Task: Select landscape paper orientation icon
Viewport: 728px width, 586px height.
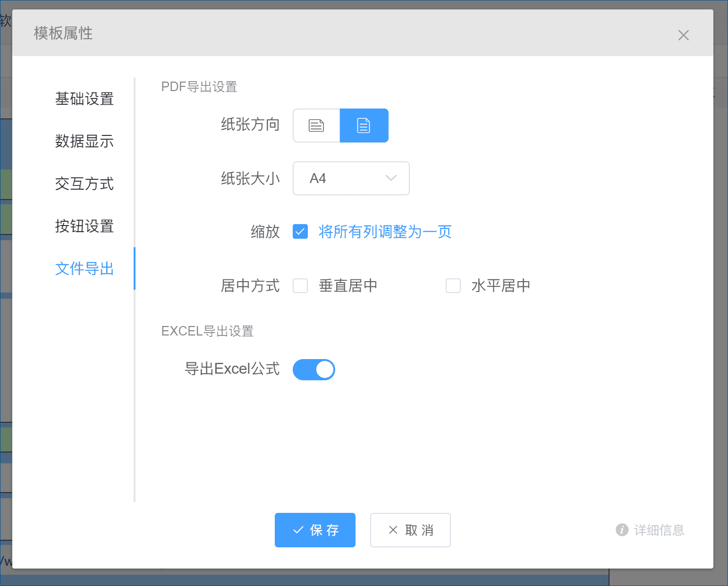Action: point(316,126)
